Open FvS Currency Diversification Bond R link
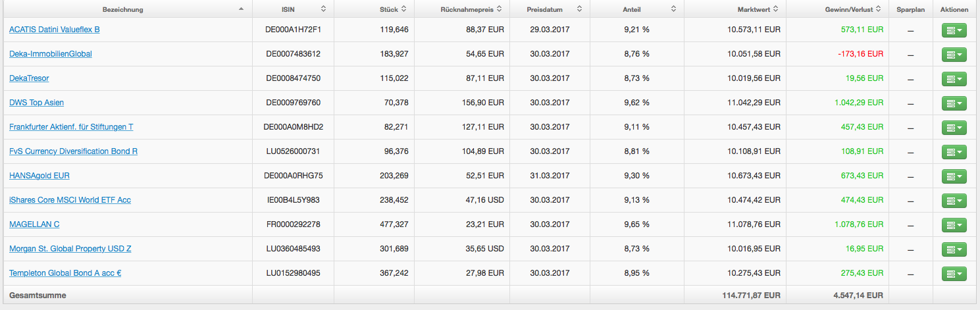980x310 pixels. 73,151
